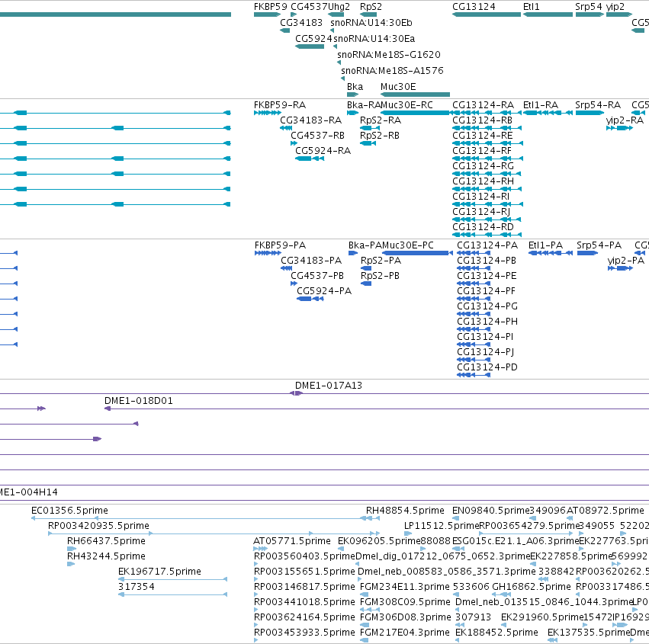649x644 pixels.
Task: Select snoRNA:U14:30Eb label
Action: 371,23
